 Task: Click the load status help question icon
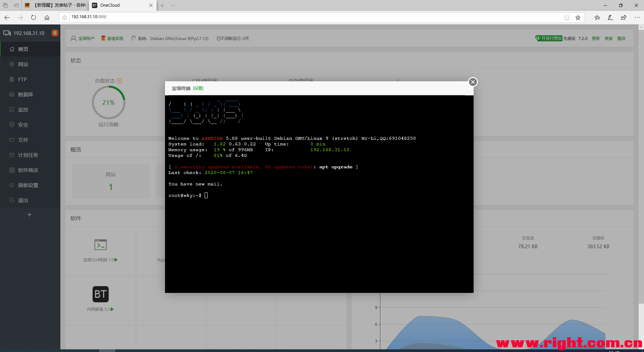119,81
